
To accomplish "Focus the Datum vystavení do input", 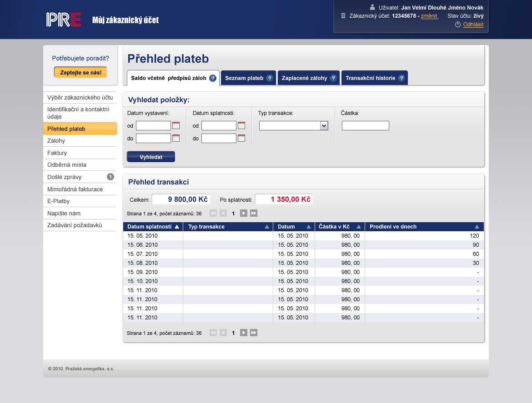I will [x=153, y=138].
